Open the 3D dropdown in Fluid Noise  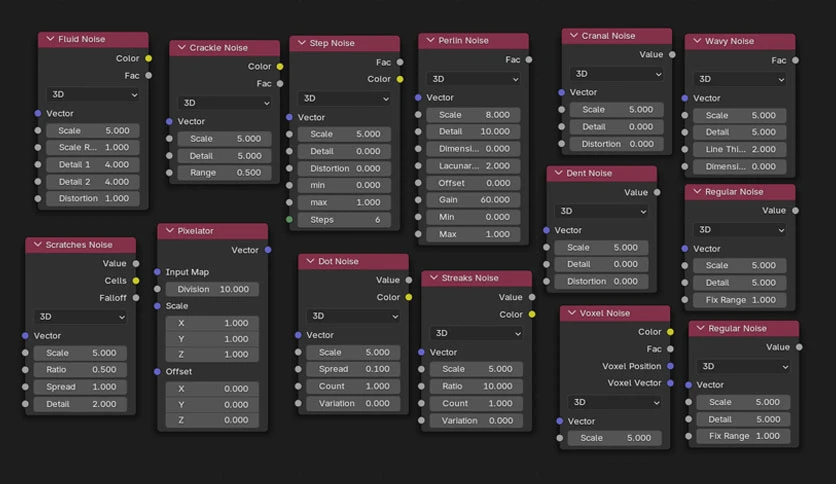[93, 94]
